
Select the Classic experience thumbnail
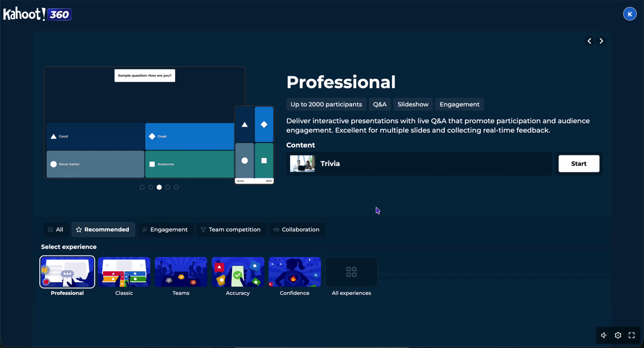coord(124,272)
